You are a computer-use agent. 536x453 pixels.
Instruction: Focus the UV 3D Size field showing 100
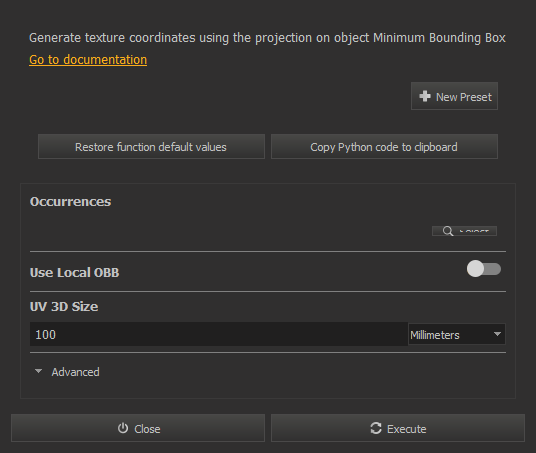point(219,334)
